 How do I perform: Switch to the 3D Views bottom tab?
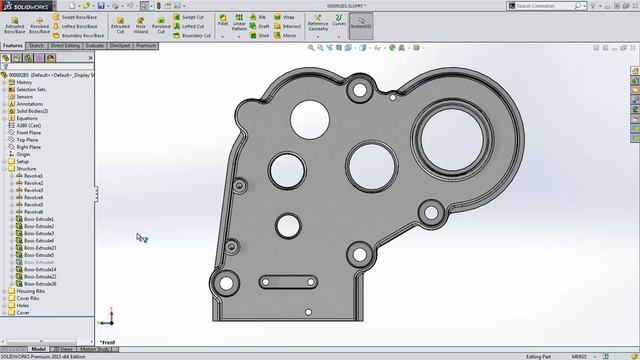pyautogui.click(x=63, y=349)
